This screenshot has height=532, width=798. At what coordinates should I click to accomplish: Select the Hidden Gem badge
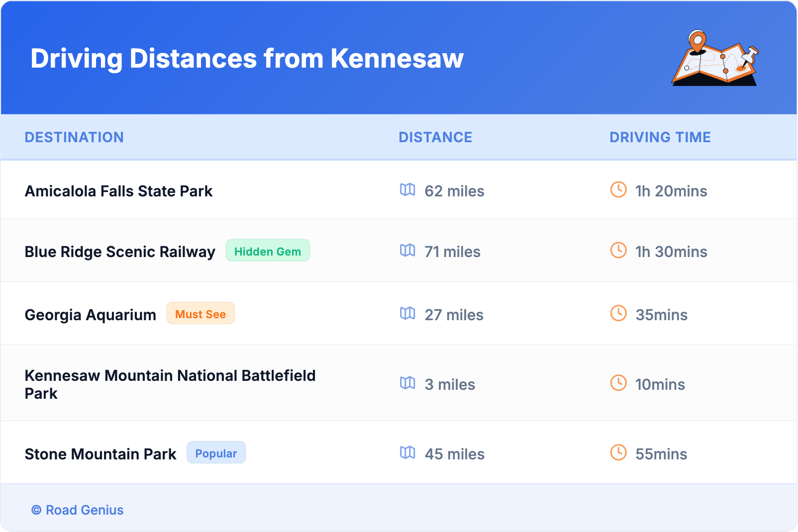pyautogui.click(x=268, y=251)
